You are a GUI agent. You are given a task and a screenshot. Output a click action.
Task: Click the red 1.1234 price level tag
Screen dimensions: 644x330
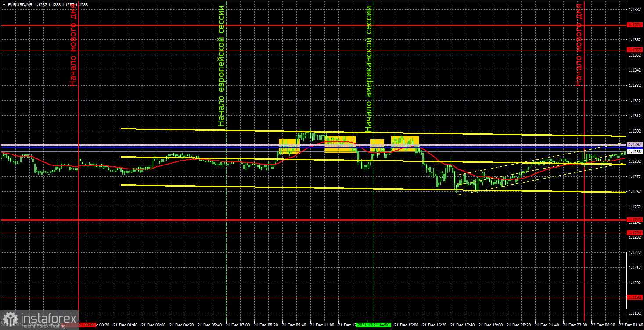pyautogui.click(x=635, y=233)
